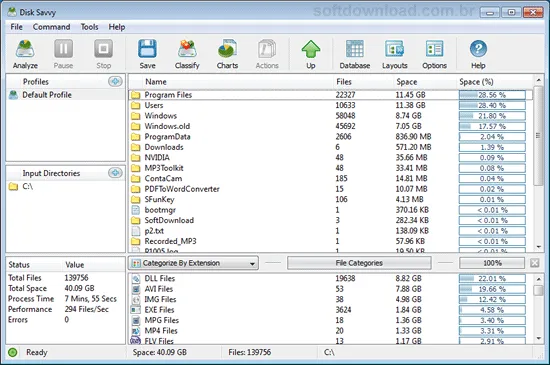Open the Help menu
Viewport: 550px width, 365px height.
coord(117,27)
